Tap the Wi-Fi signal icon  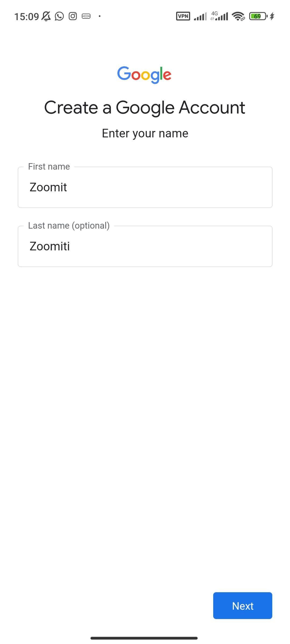coord(238,16)
